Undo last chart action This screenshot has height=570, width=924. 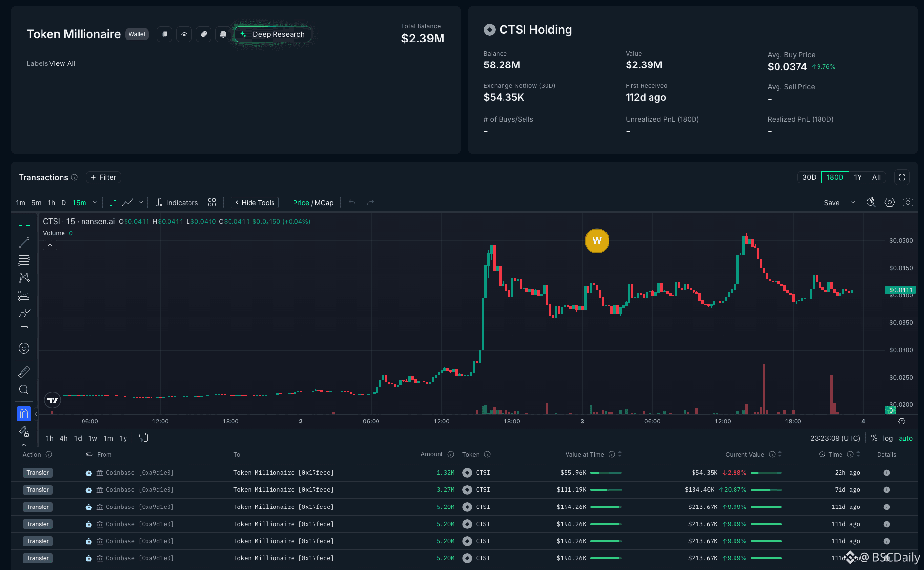click(x=352, y=202)
